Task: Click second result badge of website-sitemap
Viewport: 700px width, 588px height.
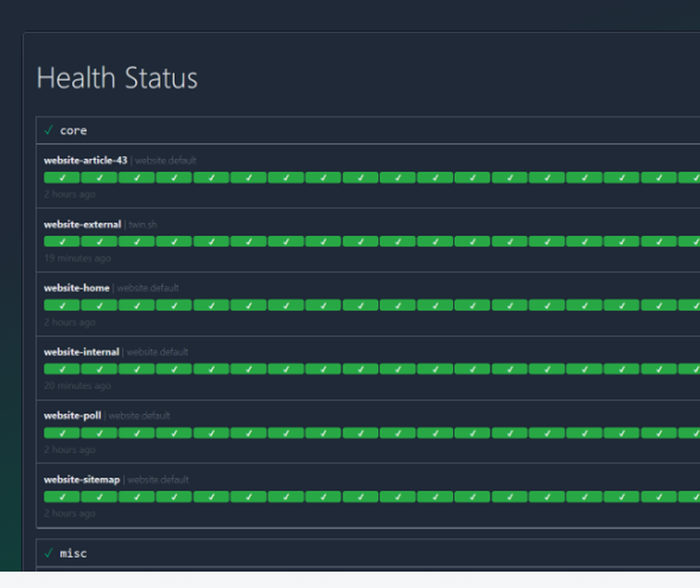Action: pyautogui.click(x=99, y=496)
